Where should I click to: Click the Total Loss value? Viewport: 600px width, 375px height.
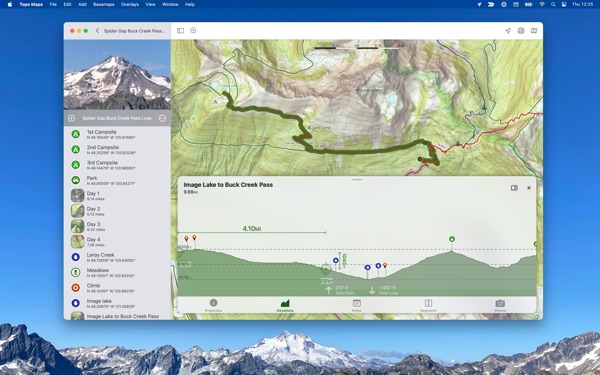387,288
